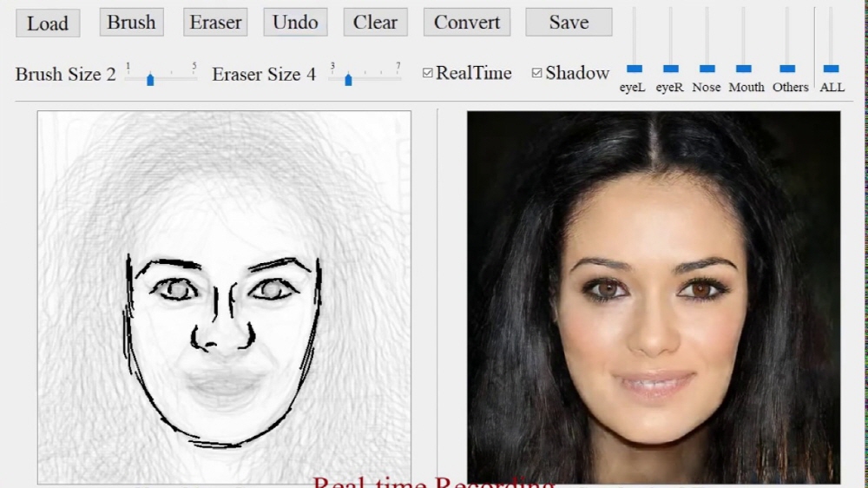Click the generated face photo output
The width and height of the screenshot is (868, 488).
tap(653, 295)
